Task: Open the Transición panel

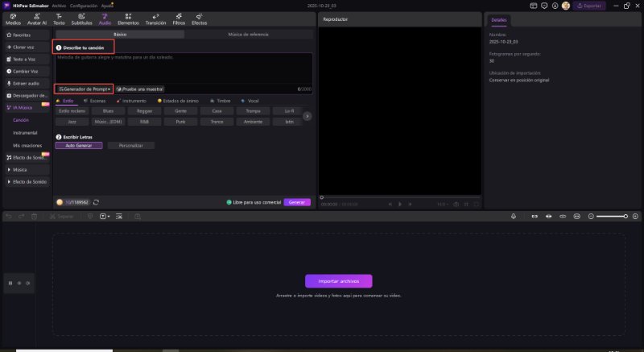Action: pyautogui.click(x=155, y=19)
